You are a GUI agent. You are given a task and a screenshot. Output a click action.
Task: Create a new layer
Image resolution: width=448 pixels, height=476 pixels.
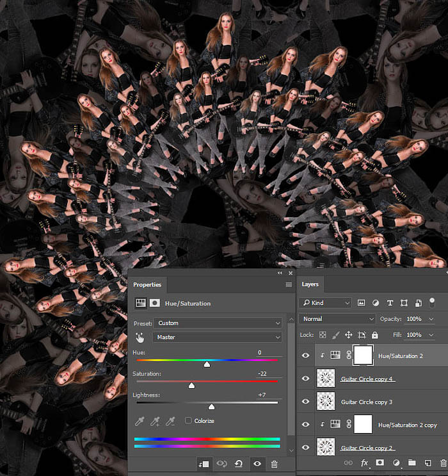428,463
